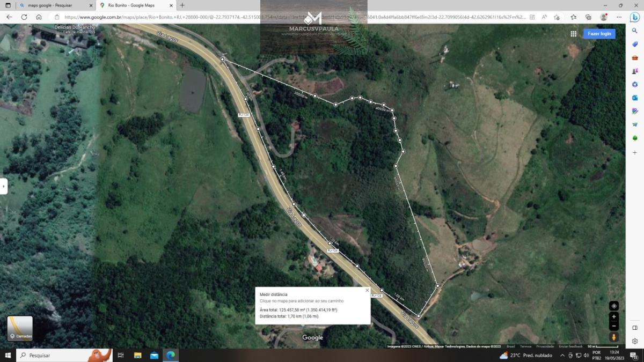Screen dimensions: 644x362
Task: Select the Street View pegman icon
Action: [x=614, y=337]
